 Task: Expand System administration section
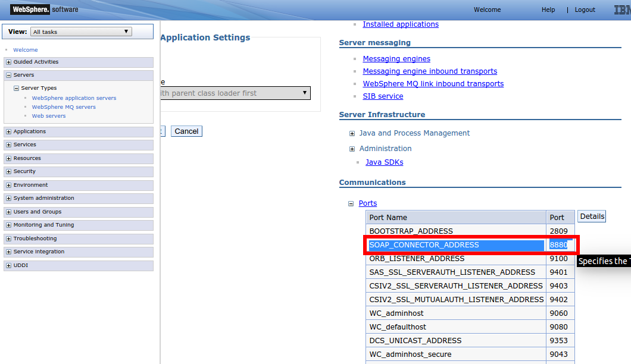tap(8, 198)
